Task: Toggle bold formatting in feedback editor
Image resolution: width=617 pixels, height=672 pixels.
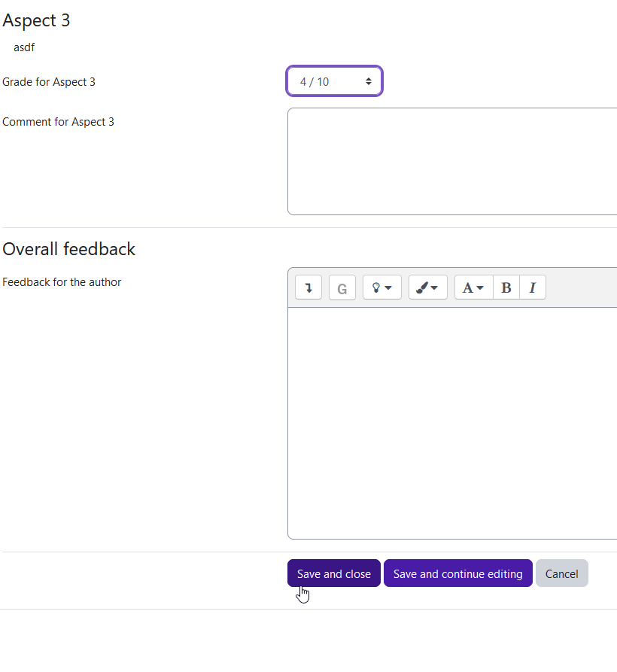Action: click(506, 287)
